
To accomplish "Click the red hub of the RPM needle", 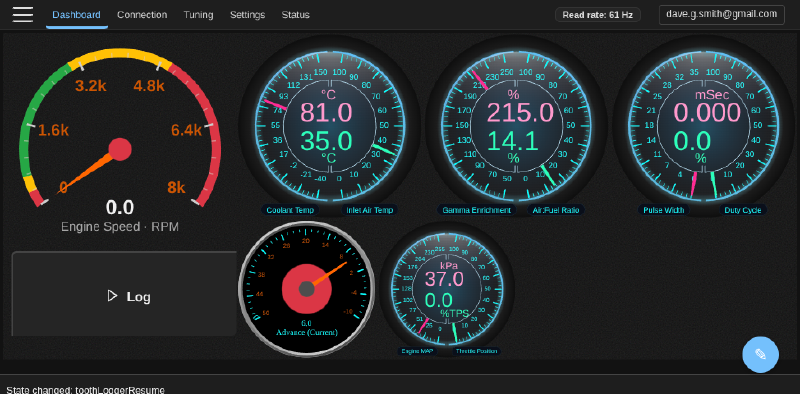I will [120, 150].
